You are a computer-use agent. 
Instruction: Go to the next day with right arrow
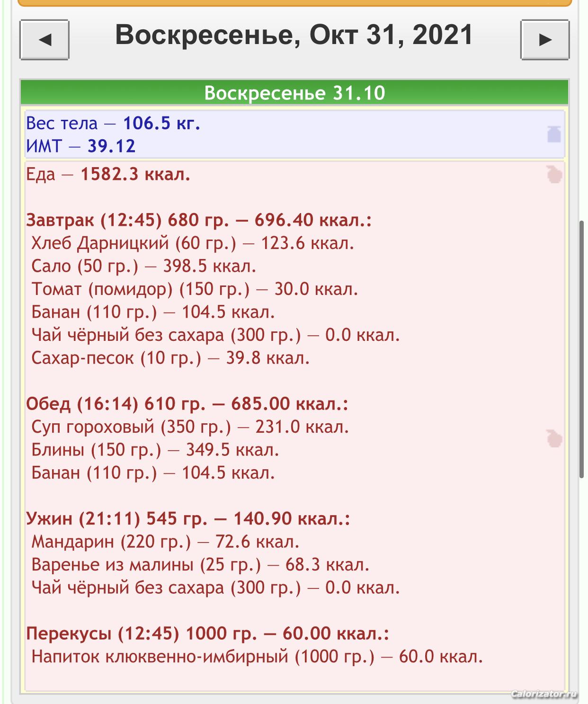[545, 40]
